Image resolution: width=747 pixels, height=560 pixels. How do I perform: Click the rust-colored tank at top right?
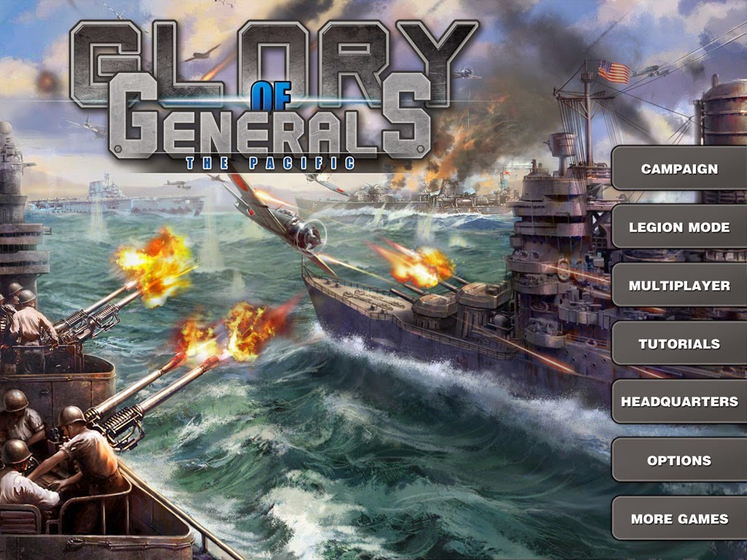tap(723, 111)
